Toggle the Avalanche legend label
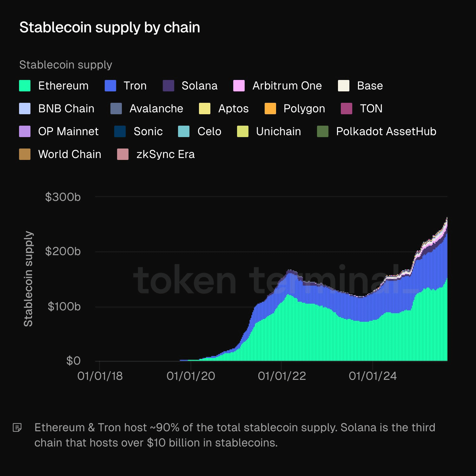476x476 pixels. 156,109
